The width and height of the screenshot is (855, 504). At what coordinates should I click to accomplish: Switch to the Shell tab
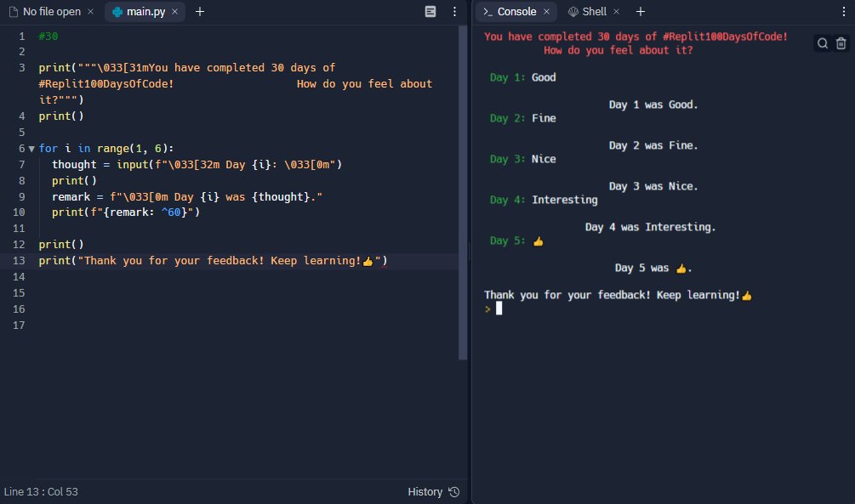point(593,11)
